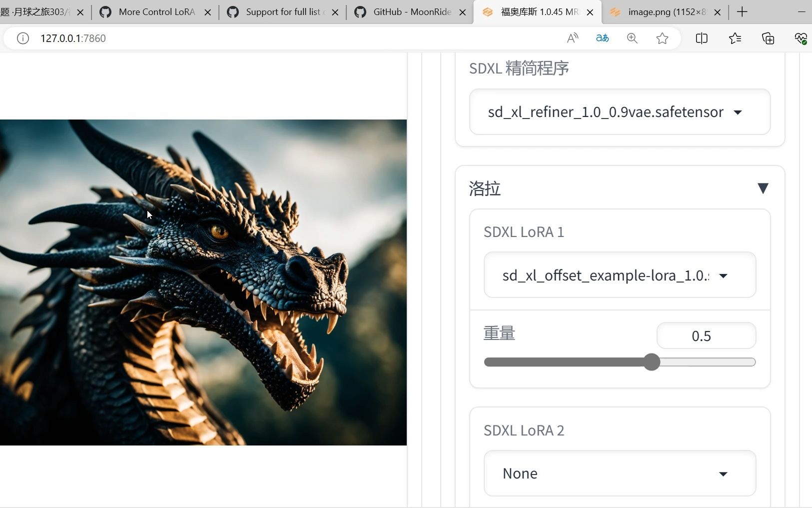Switch to GitHub - MoonRide tab
812x508 pixels.
coord(411,12)
